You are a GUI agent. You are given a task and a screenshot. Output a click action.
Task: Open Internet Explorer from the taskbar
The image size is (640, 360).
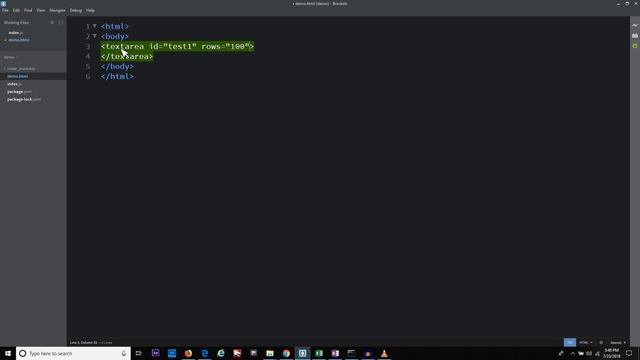point(221,353)
